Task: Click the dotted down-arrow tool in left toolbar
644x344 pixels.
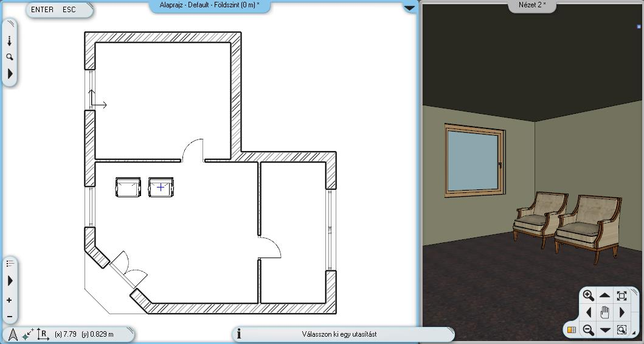Action: pos(10,41)
